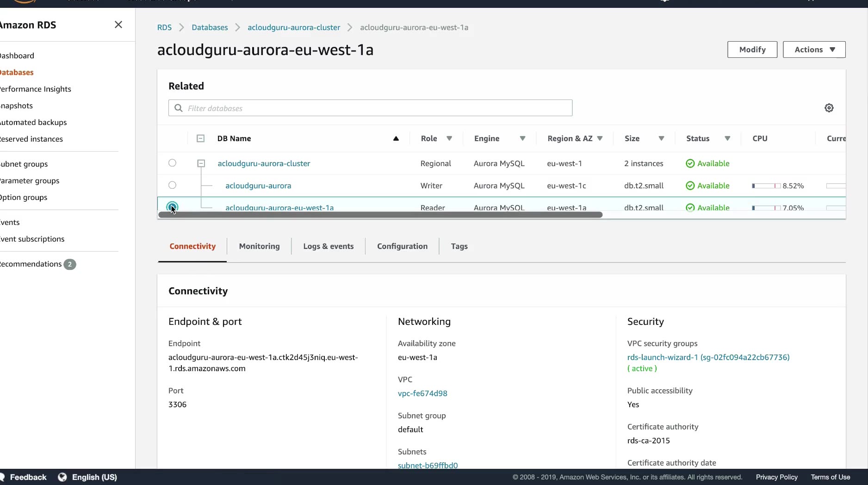
Task: Switch to the Connectivity tab
Action: [x=192, y=246]
